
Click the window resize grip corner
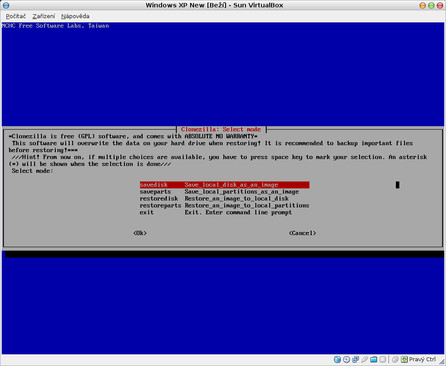click(442, 362)
